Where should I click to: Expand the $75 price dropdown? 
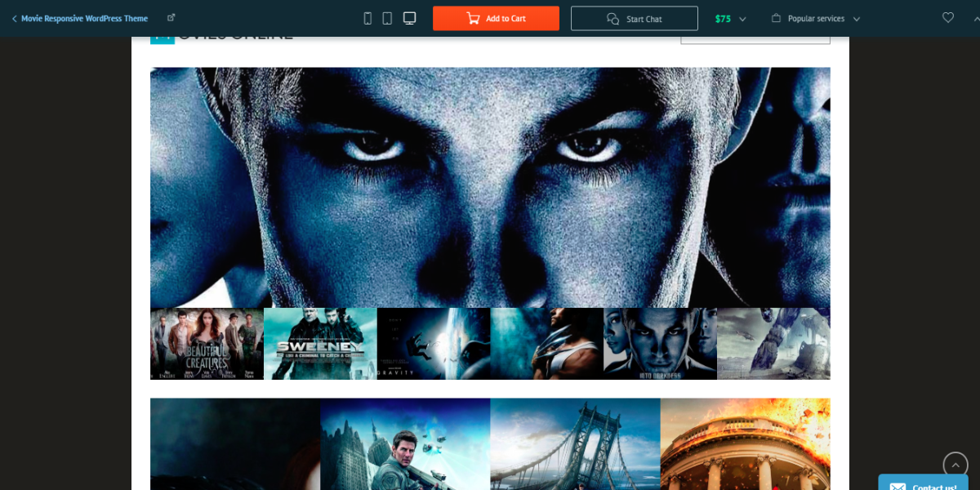tap(730, 18)
